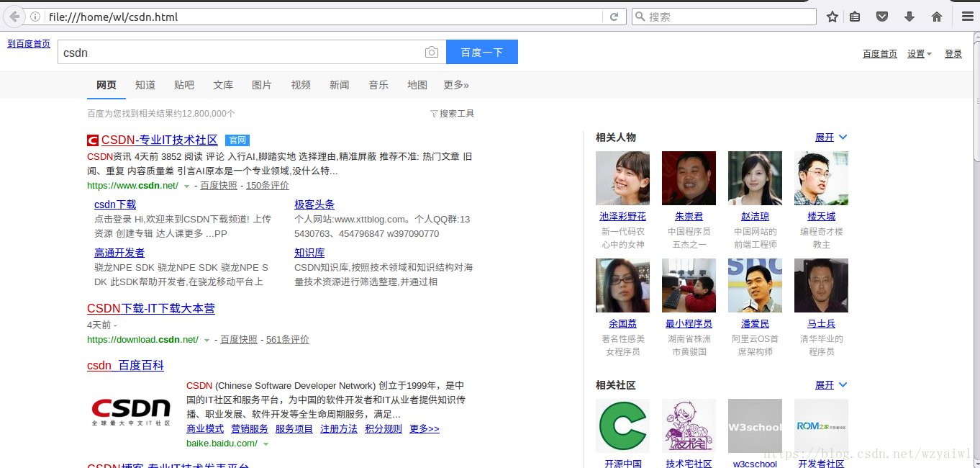Open the 朱崇君 portrait thumbnail
The height and width of the screenshot is (468, 980).
click(689, 178)
